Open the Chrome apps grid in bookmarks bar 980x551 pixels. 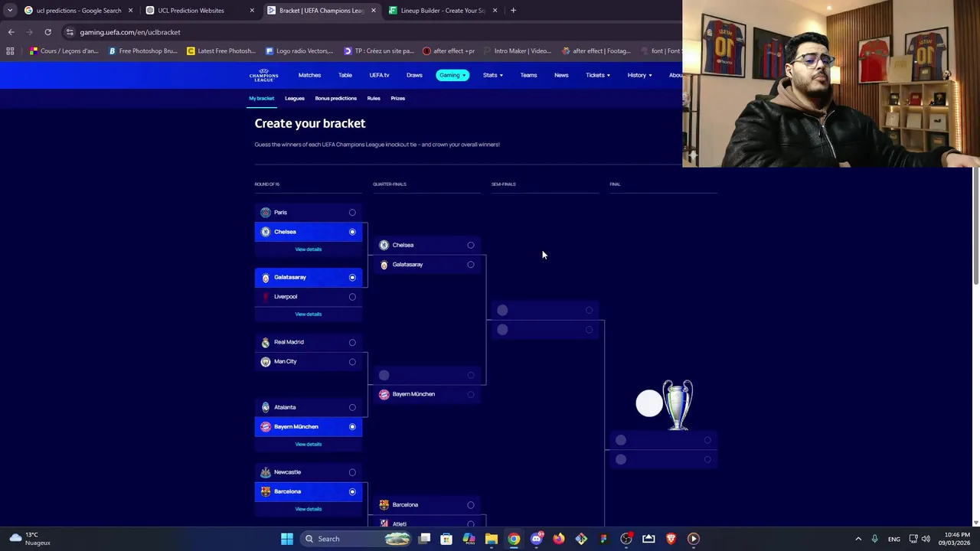[x=10, y=51]
